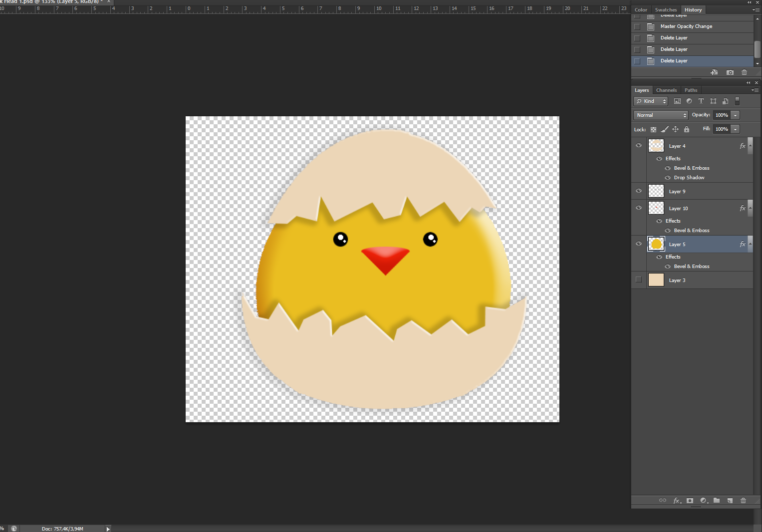
Task: Add layer mask to Layer 5
Action: (x=690, y=500)
